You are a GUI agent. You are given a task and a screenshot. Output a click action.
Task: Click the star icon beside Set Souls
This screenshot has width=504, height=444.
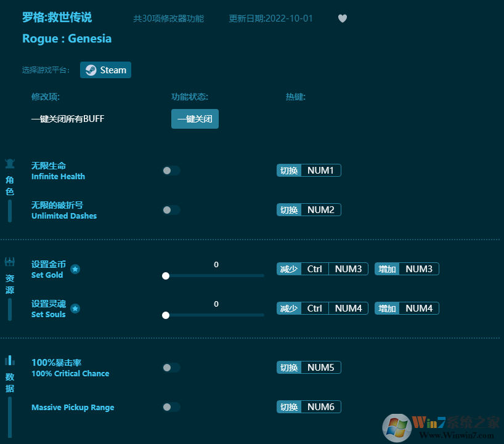click(75, 309)
